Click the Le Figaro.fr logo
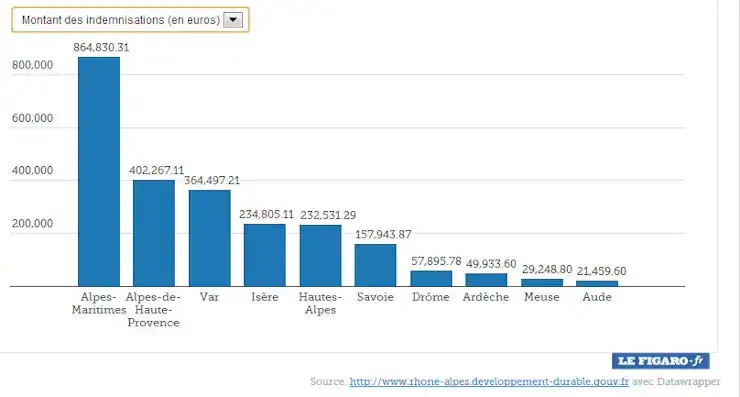Screen dimensions: 740x397 click(661, 361)
